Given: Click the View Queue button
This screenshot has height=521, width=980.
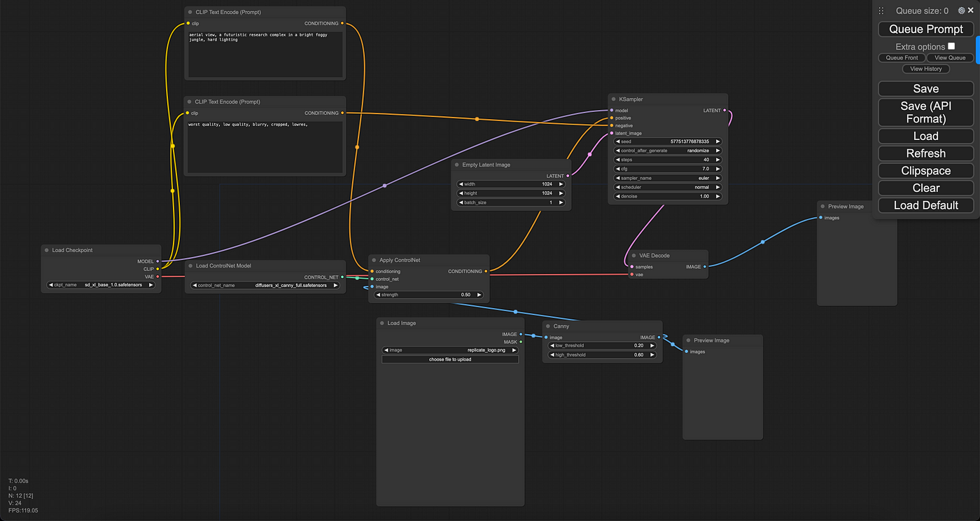Looking at the screenshot, I should coord(950,57).
